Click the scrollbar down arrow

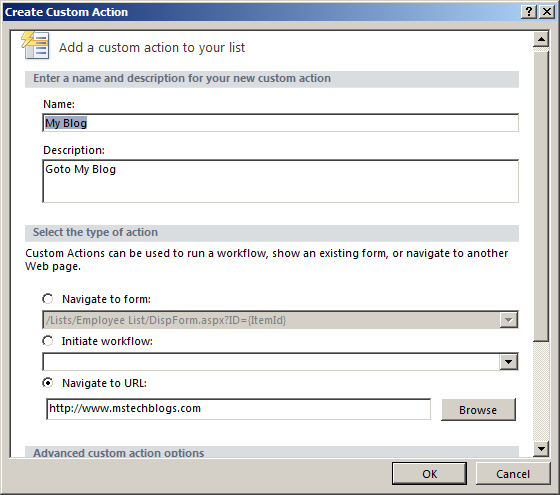(541, 449)
